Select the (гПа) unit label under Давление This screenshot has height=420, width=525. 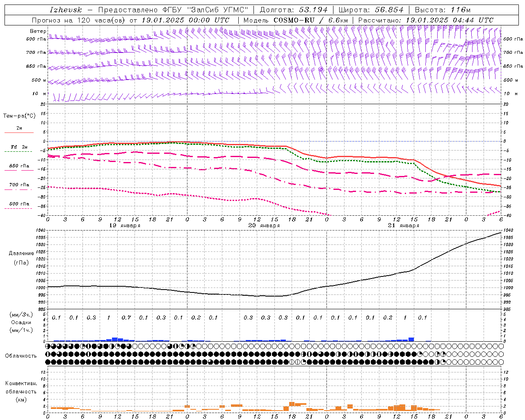[x=21, y=263]
